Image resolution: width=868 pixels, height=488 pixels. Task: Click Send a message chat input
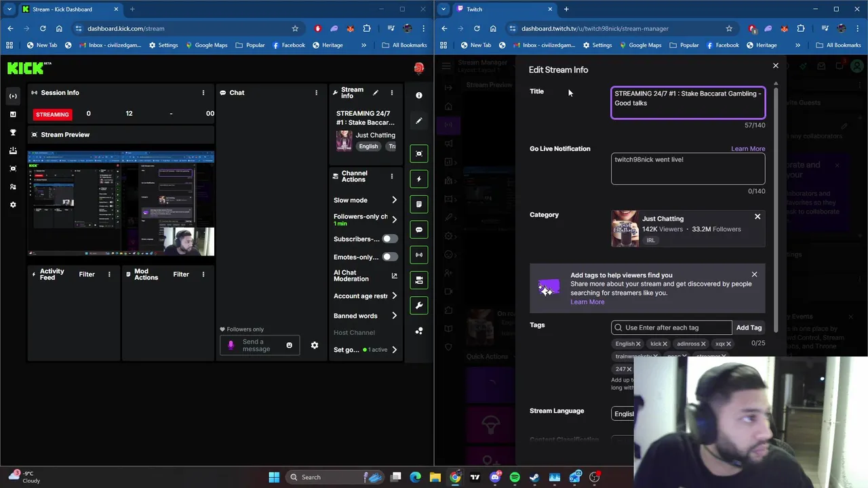click(260, 346)
